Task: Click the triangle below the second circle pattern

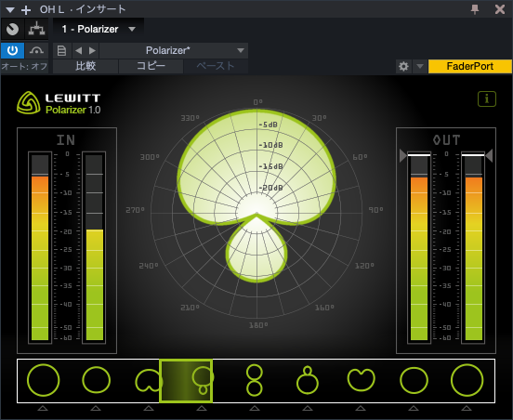Action: coord(96,408)
